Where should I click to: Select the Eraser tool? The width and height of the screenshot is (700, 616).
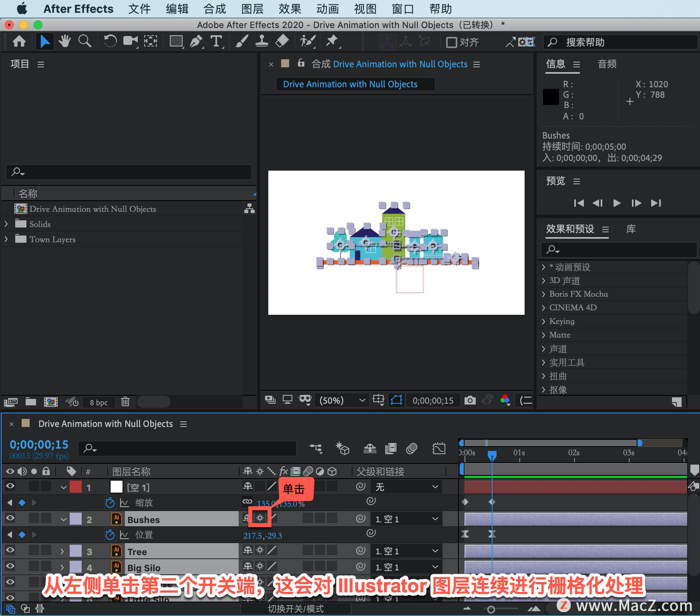click(x=282, y=41)
